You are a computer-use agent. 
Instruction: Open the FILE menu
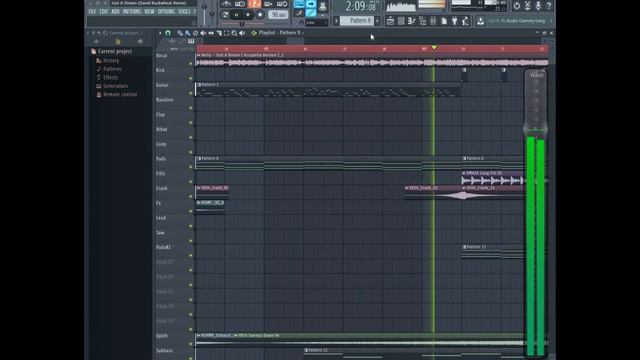pos(92,11)
